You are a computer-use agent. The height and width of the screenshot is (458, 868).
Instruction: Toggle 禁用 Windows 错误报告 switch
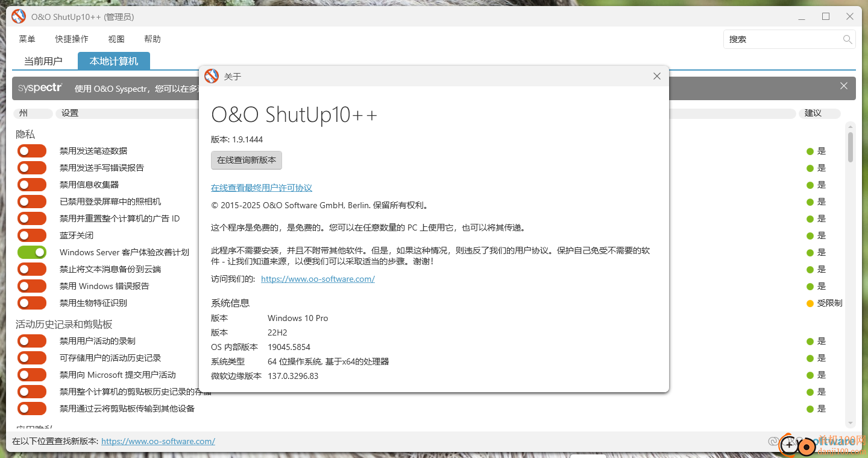point(32,286)
